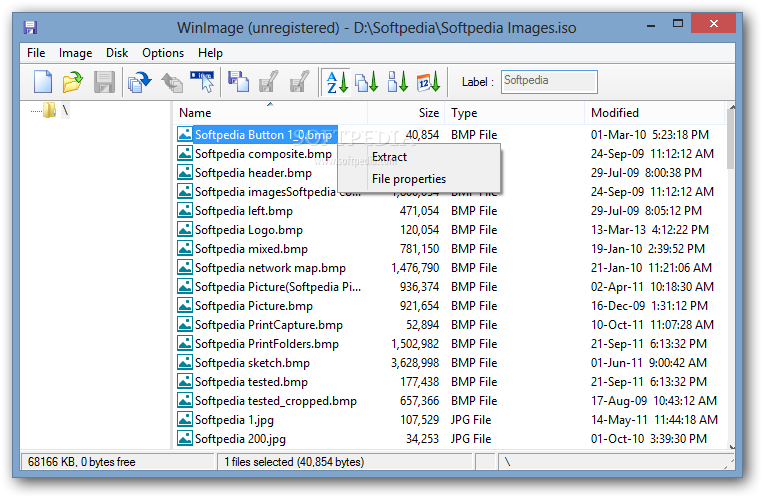The width and height of the screenshot is (763, 498).
Task: Click the second grayed edit toolbar icon
Action: (x=299, y=81)
